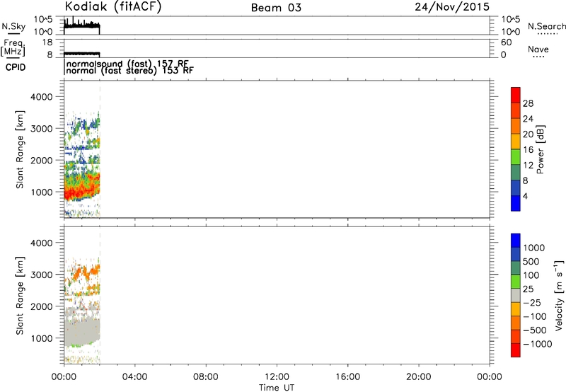
Task: Click the 16 tick on power scale
Action: pyautogui.click(x=528, y=150)
